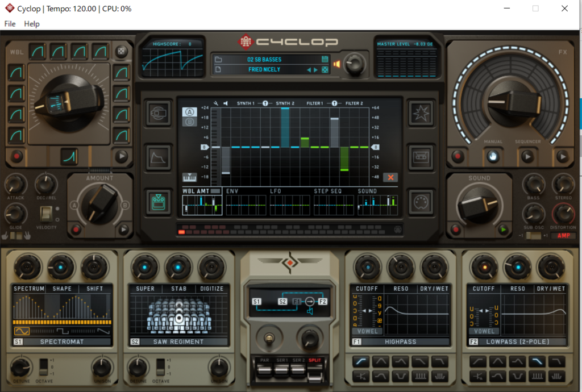Toggle the link icon between Synth 1 and Synth 2

pyautogui.click(x=265, y=103)
